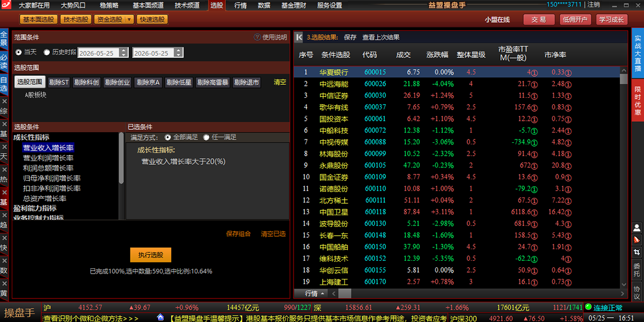Select 营业利润增长率 in the indicator tree
The image size is (644, 322).
pyautogui.click(x=48, y=158)
